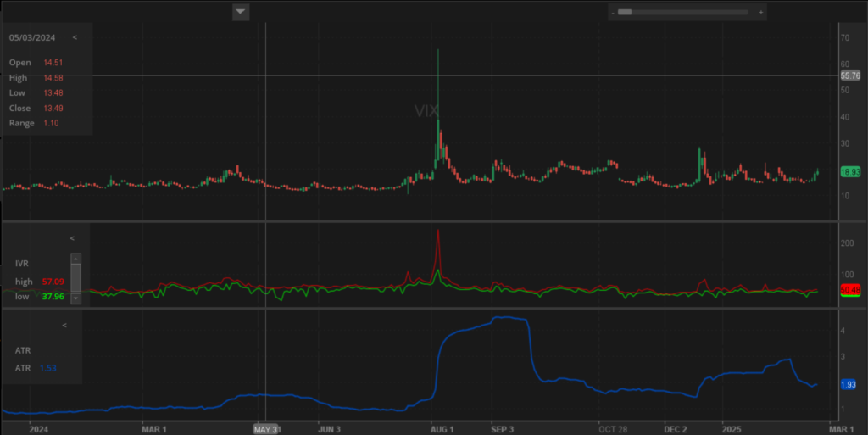Click the zoom slider handle
This screenshot has height=435, width=868.
pyautogui.click(x=625, y=12)
